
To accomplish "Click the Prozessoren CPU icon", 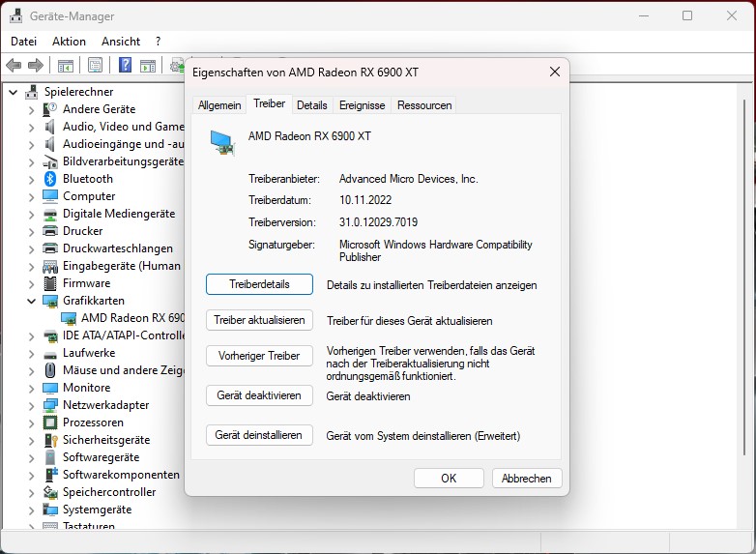I will coord(50,423).
